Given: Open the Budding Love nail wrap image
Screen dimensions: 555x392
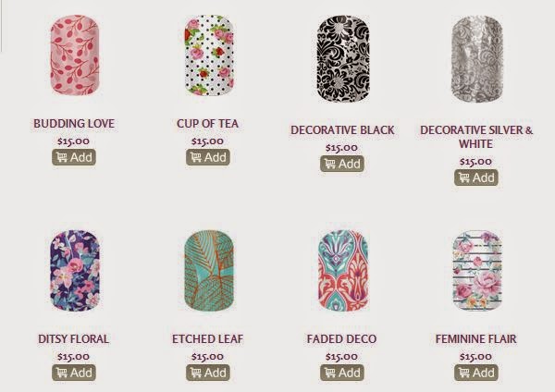Looking at the screenshot, I should click(74, 55).
